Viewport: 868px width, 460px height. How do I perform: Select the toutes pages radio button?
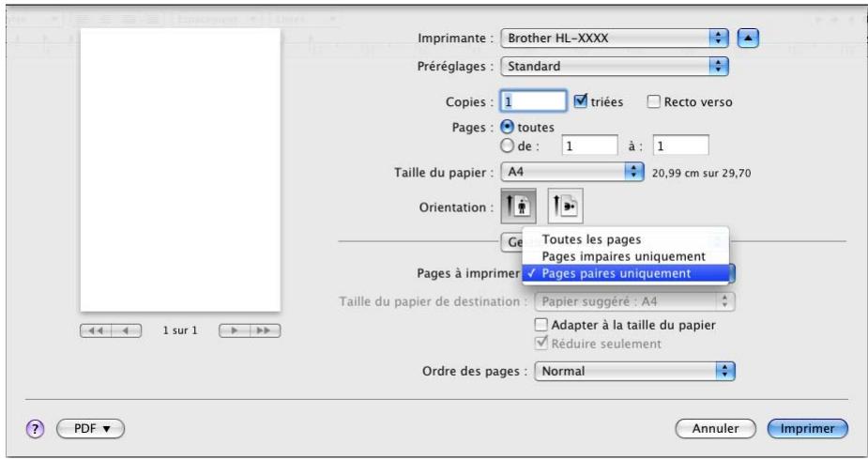point(507,128)
